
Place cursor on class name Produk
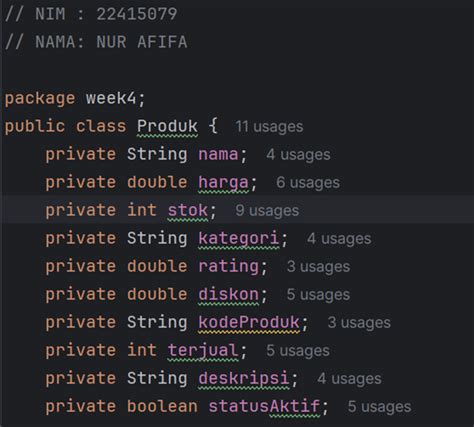(x=167, y=127)
